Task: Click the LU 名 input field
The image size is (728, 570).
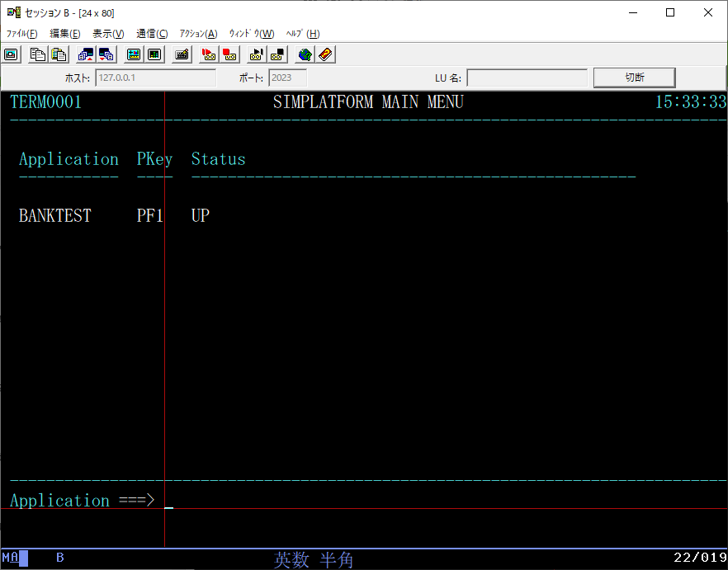Action: (x=527, y=78)
